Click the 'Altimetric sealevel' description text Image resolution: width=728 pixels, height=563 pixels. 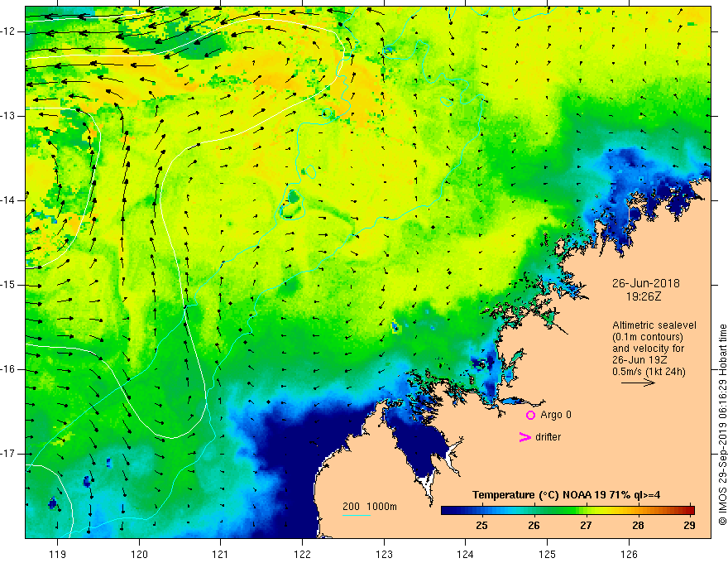point(654,325)
